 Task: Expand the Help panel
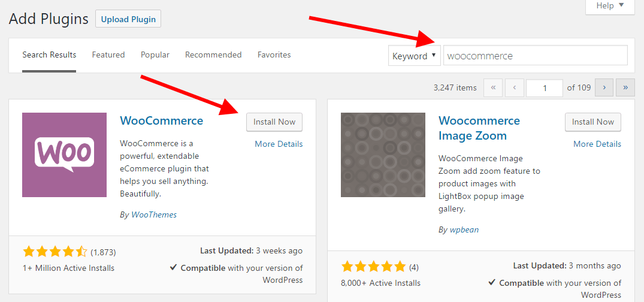[x=610, y=6]
